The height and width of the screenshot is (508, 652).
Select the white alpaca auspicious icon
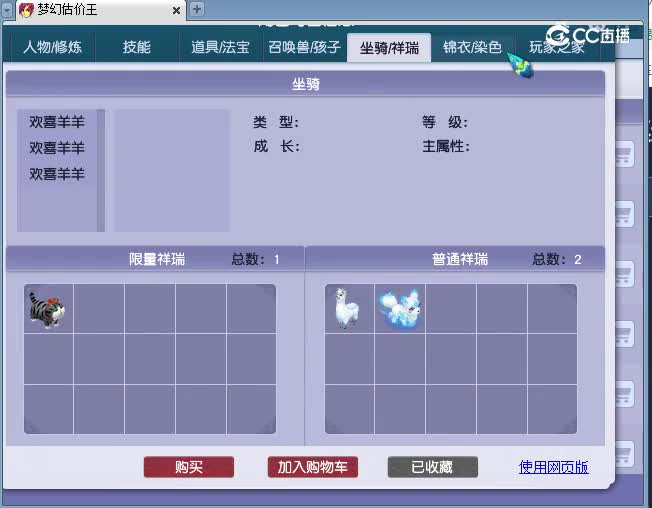coord(347,308)
